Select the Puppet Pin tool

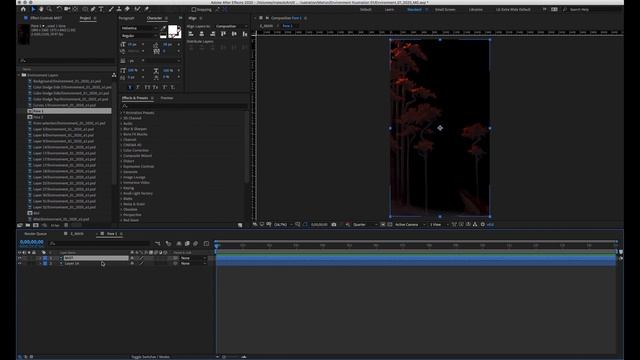click(147, 9)
